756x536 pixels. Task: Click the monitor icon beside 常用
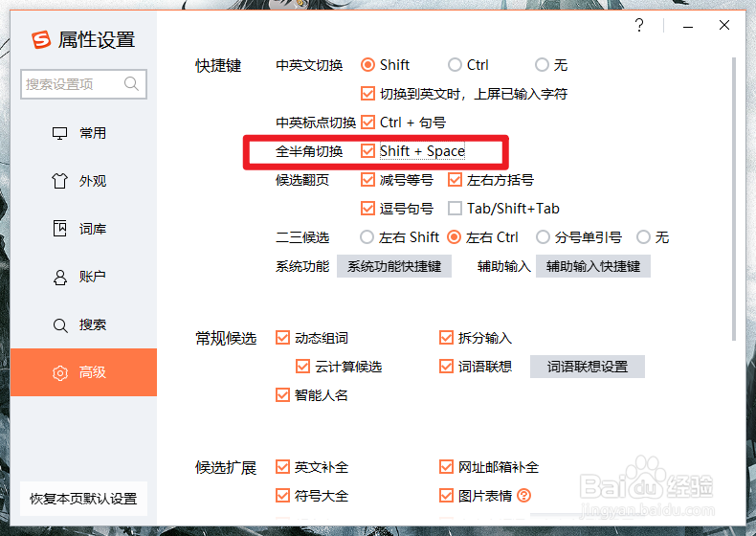pyautogui.click(x=59, y=133)
